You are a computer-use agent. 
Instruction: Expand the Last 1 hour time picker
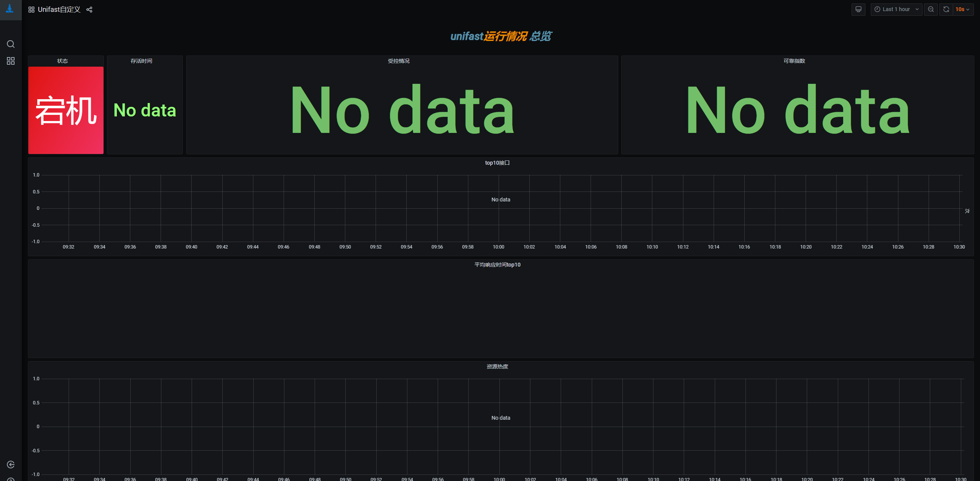[896, 10]
